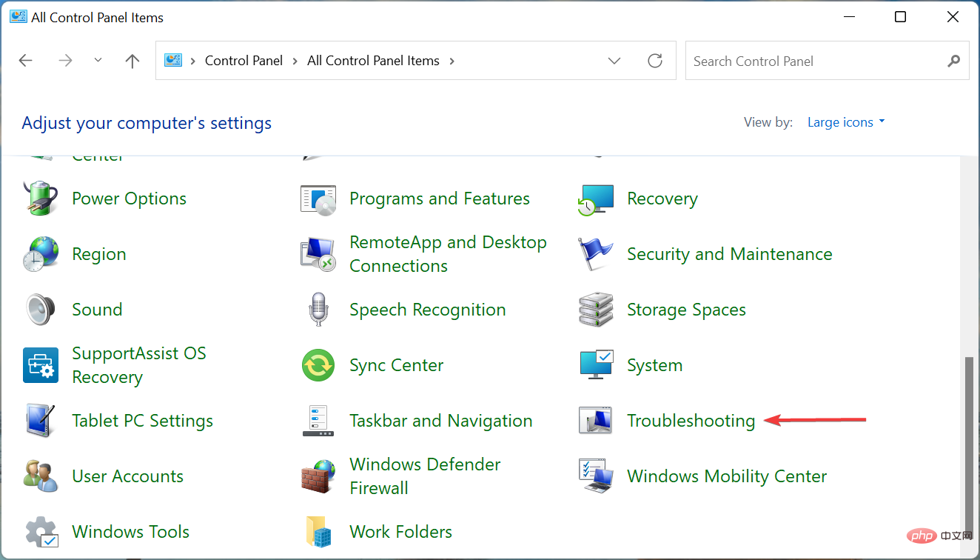Open the Tablet PC Settings icon
Screen dimensions: 980x560
pyautogui.click(x=41, y=421)
